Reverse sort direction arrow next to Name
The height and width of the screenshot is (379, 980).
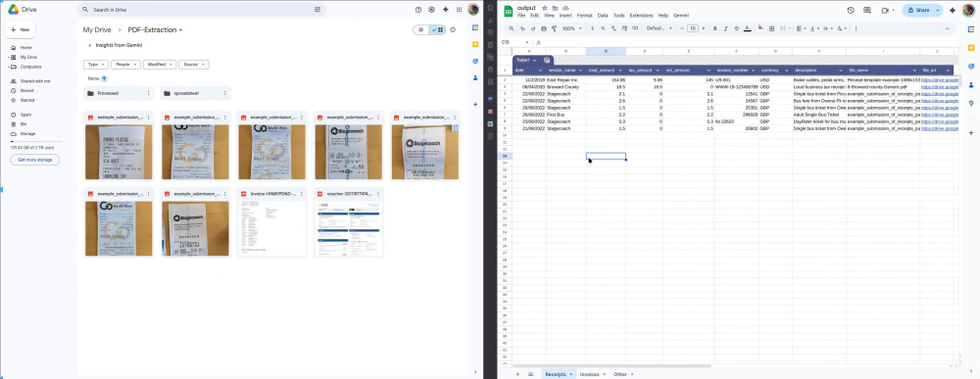pyautogui.click(x=105, y=78)
